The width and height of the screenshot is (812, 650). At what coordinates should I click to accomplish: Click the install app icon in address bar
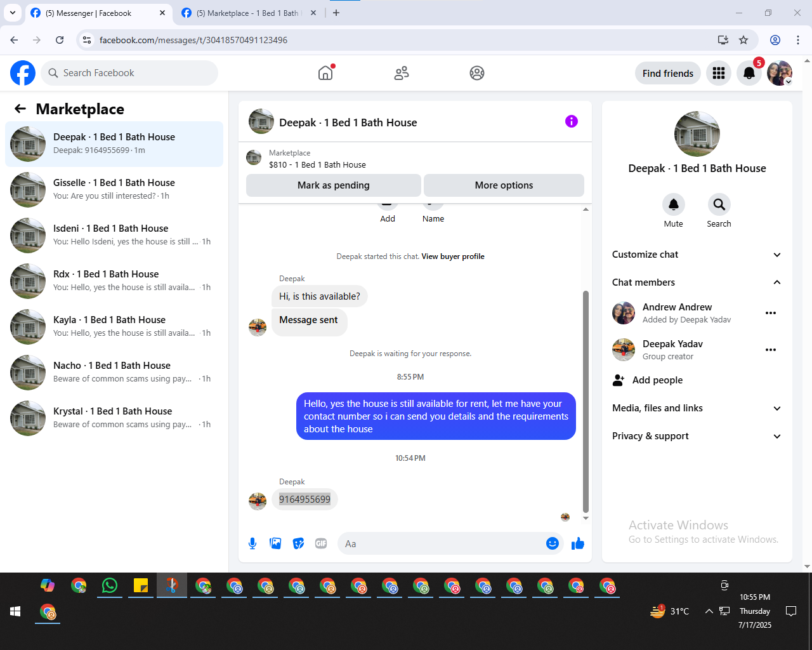[x=723, y=40]
